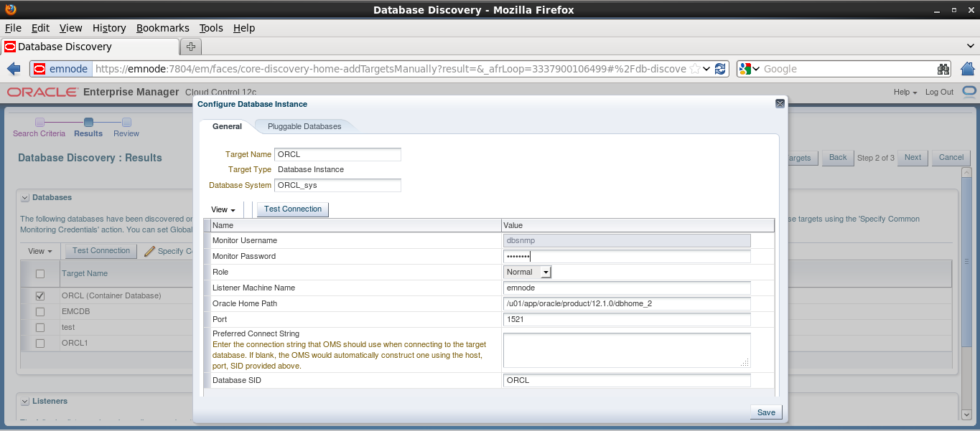Screen dimensions: 980x431
Task: Click the new tab plus icon
Action: click(x=190, y=47)
